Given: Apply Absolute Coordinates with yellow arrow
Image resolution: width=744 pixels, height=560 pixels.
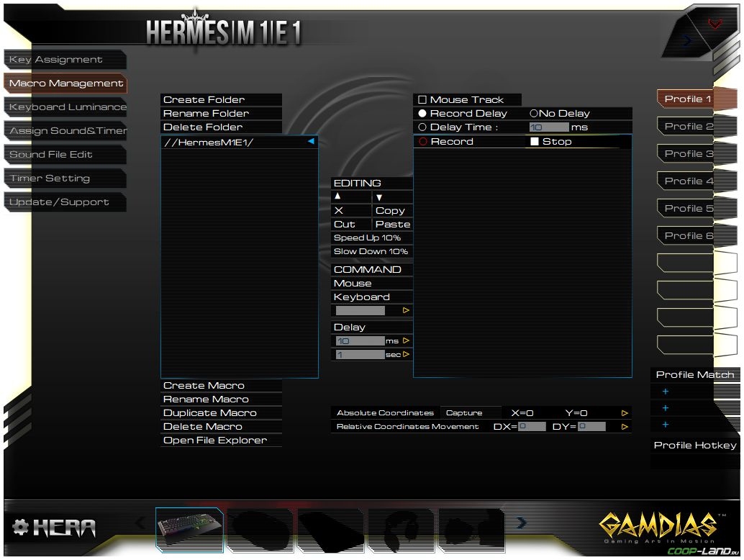Looking at the screenshot, I should click(x=625, y=413).
